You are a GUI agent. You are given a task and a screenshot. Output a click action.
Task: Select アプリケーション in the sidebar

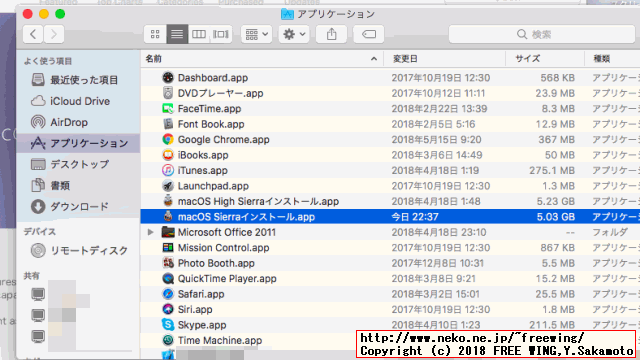(x=78, y=143)
